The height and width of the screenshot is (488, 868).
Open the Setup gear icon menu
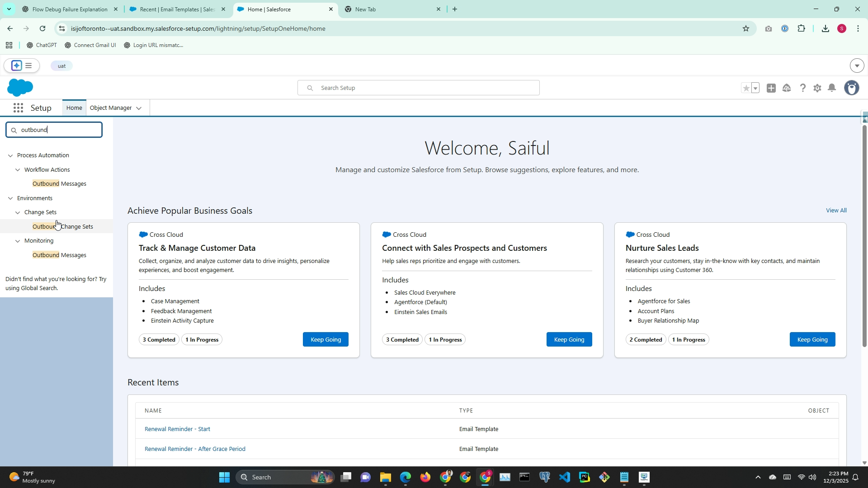tap(817, 88)
